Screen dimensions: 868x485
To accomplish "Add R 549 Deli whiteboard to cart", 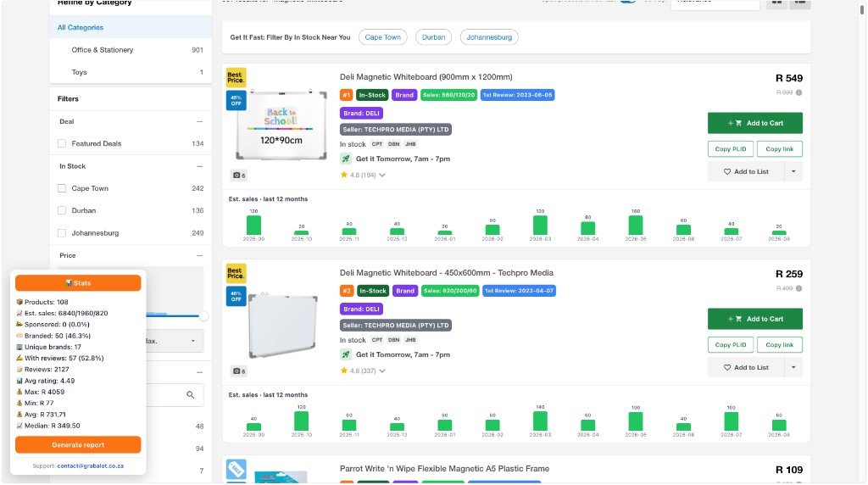I will tap(755, 123).
